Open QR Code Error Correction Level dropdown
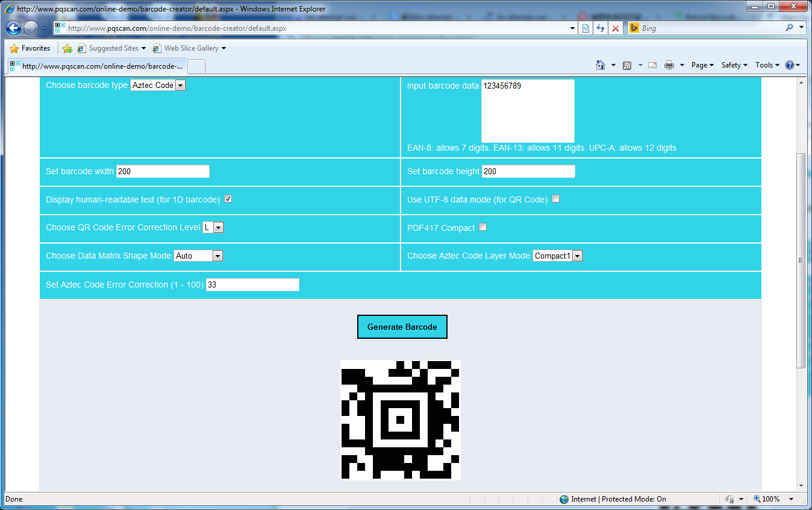This screenshot has height=510, width=812. pos(213,227)
